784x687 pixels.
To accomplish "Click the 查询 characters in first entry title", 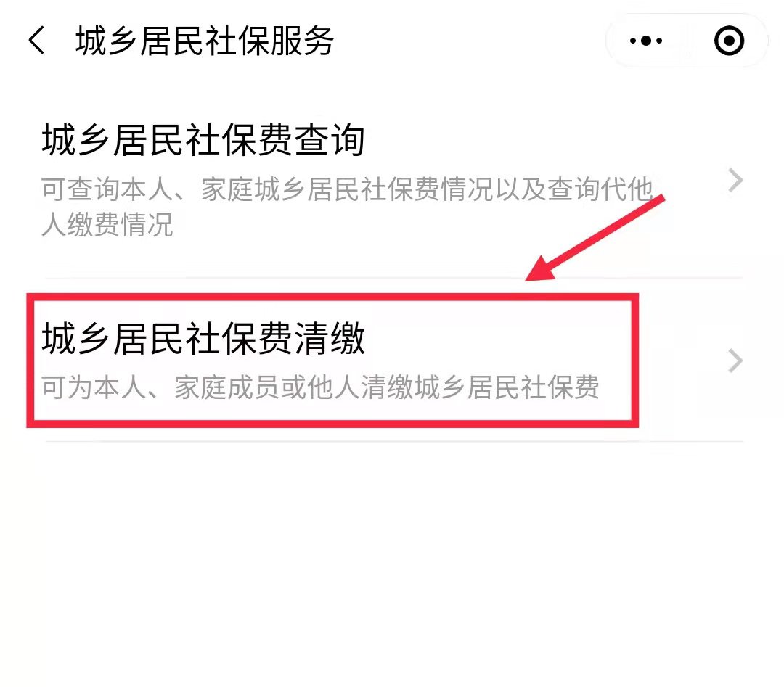I will pyautogui.click(x=330, y=141).
